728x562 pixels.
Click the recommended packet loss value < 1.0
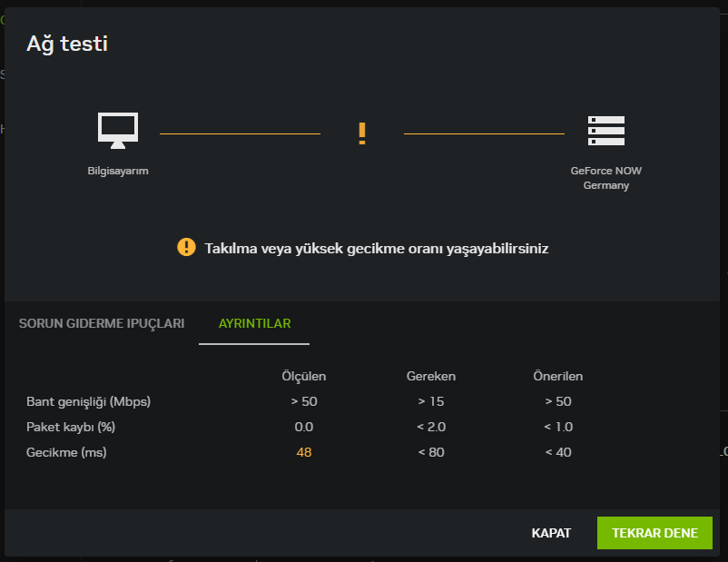pyautogui.click(x=558, y=427)
